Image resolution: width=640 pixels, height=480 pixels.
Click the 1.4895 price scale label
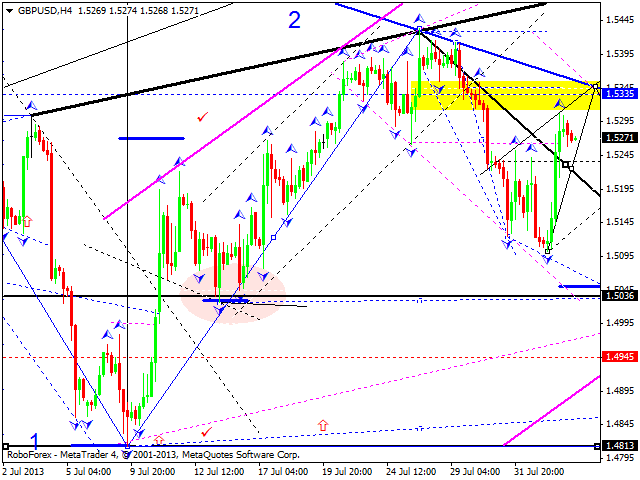620,391
